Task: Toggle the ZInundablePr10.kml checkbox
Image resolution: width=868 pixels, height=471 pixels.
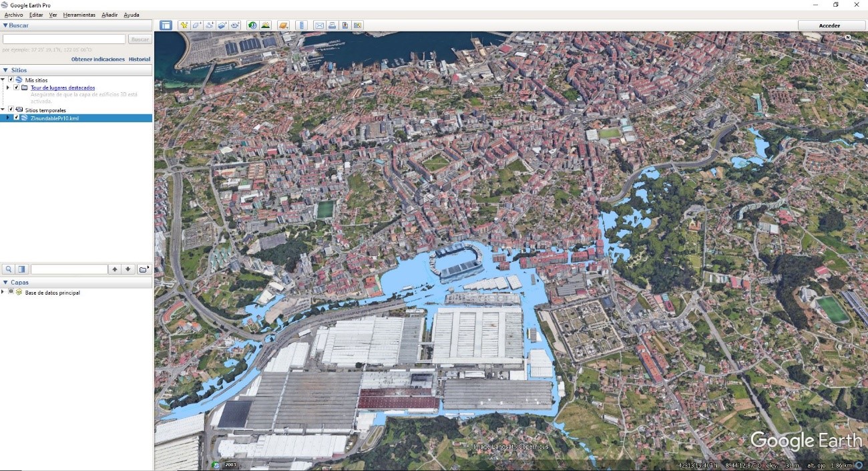Action: pyautogui.click(x=16, y=118)
